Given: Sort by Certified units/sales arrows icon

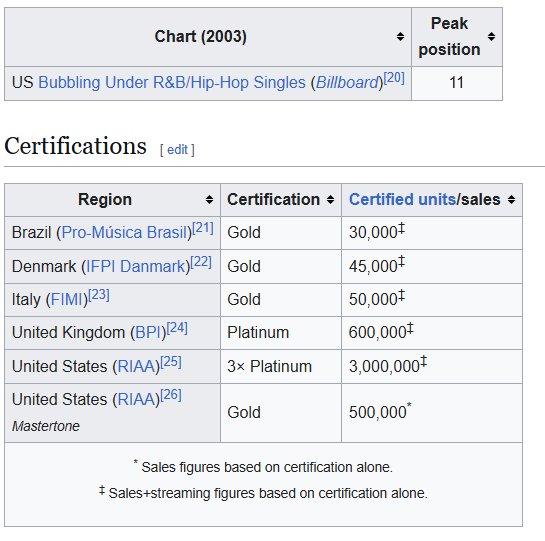Looking at the screenshot, I should click(x=511, y=200).
